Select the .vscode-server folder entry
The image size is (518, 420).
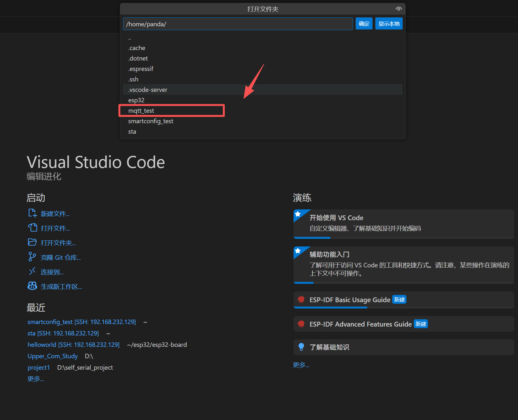pyautogui.click(x=263, y=90)
